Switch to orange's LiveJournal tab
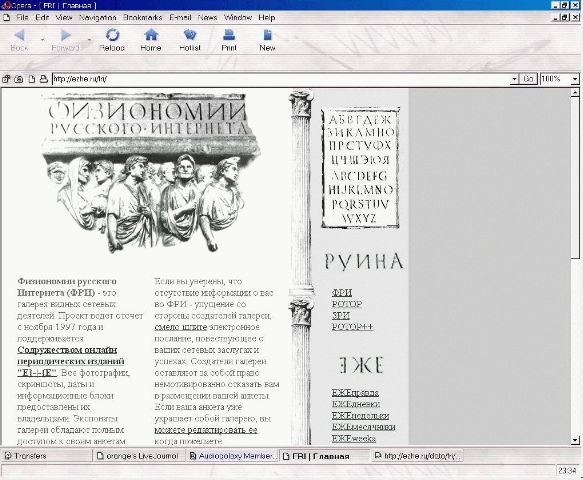The image size is (583, 480). 139,456
